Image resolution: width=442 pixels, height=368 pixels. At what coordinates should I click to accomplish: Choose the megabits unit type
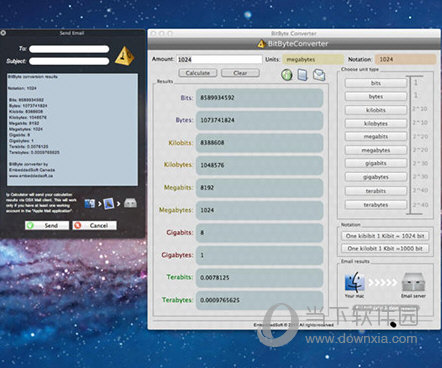pyautogui.click(x=376, y=136)
